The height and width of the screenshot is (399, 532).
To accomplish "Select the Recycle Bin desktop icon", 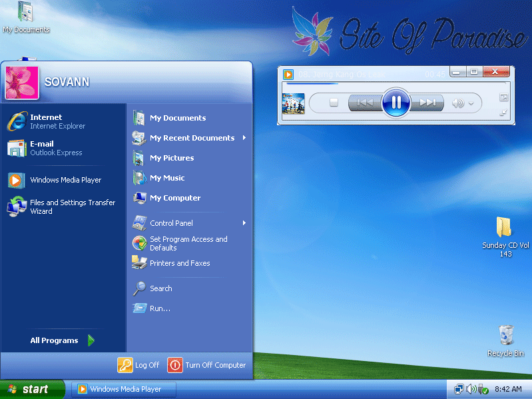I will 505,340.
